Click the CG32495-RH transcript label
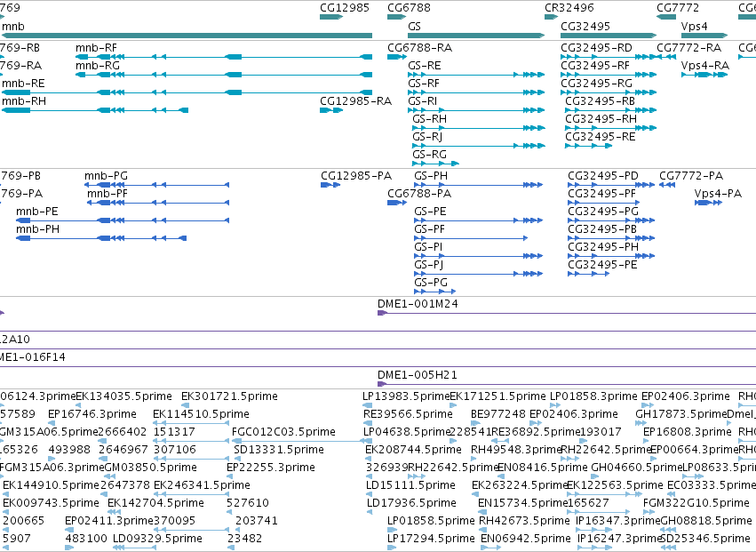The image size is (756, 552). click(x=601, y=119)
